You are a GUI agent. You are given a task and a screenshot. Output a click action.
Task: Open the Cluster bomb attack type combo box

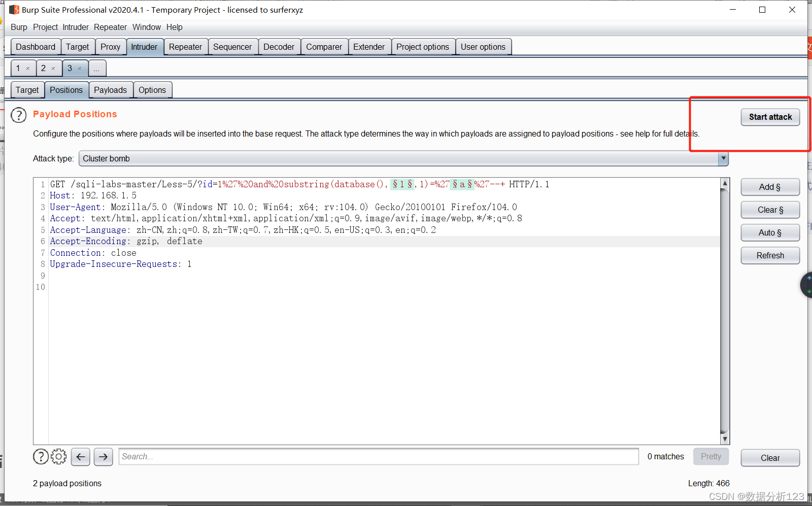point(403,158)
